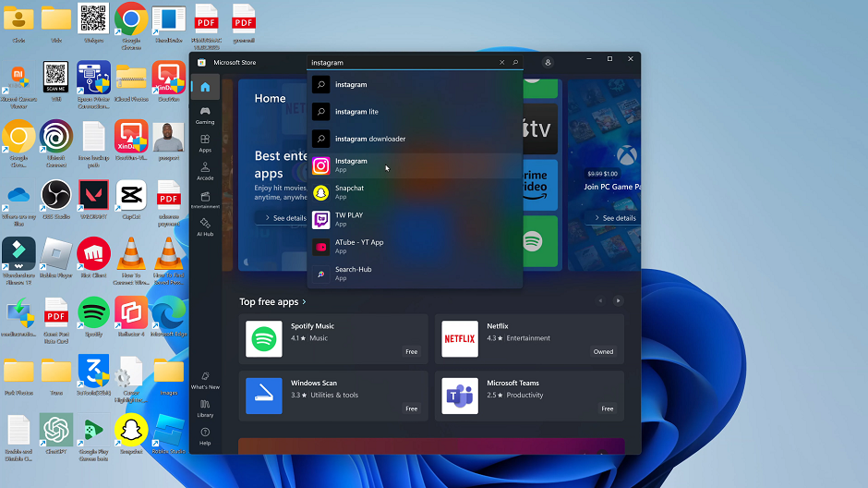Expand the Top free apps heading
The width and height of the screenshot is (868, 488).
(x=273, y=302)
